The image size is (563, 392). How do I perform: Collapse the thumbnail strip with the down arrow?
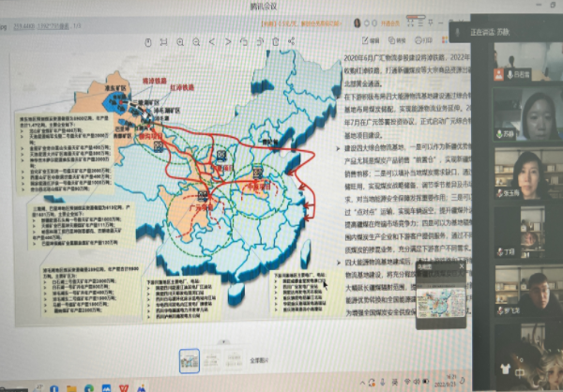tap(223, 341)
